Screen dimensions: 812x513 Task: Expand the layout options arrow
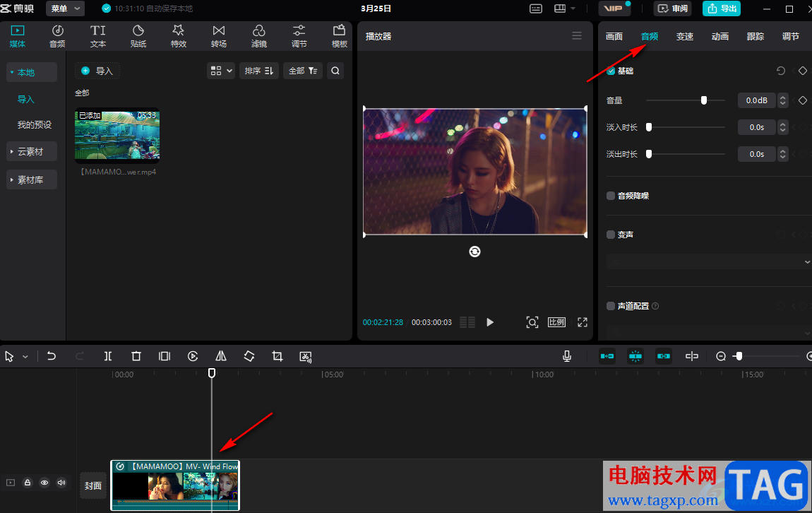(573, 8)
